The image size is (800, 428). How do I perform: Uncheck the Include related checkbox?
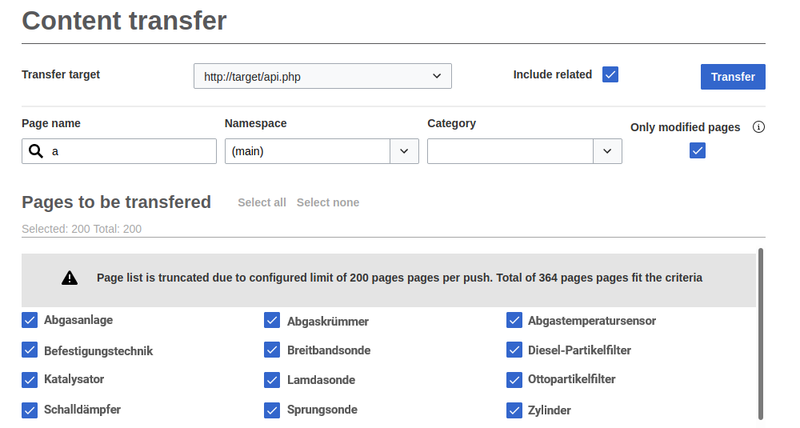coord(610,75)
